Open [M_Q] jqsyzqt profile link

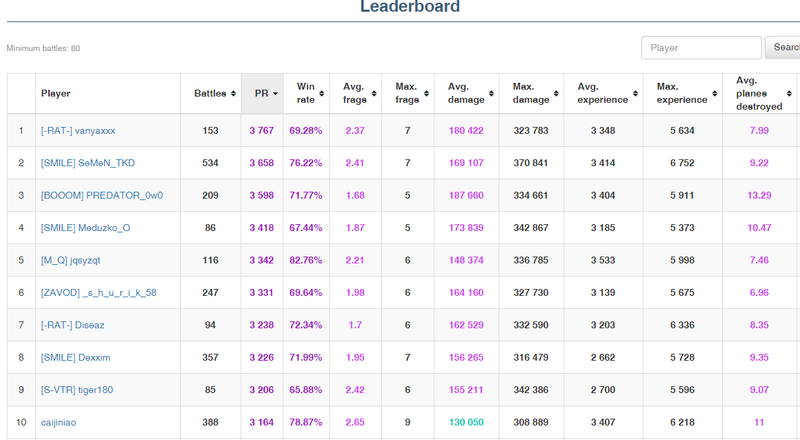click(70, 260)
